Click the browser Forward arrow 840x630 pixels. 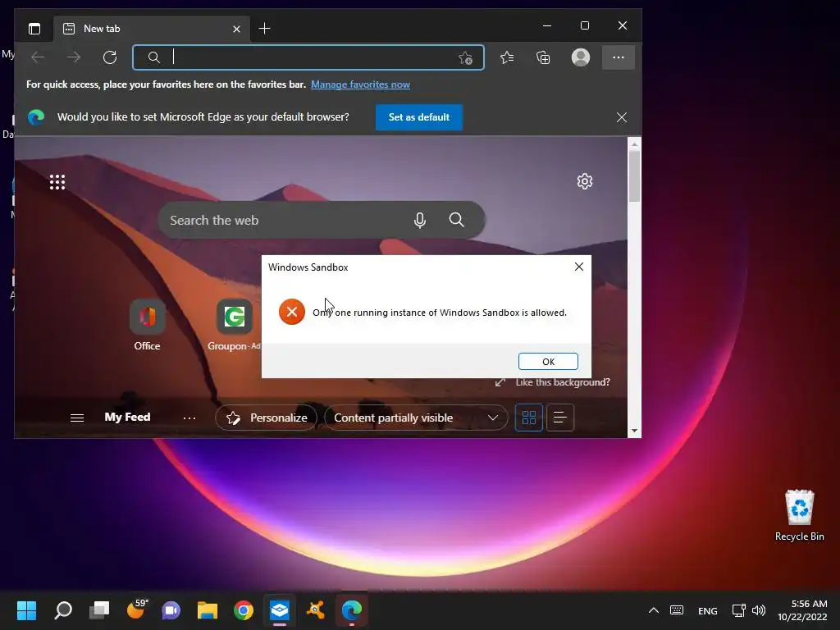tap(74, 57)
